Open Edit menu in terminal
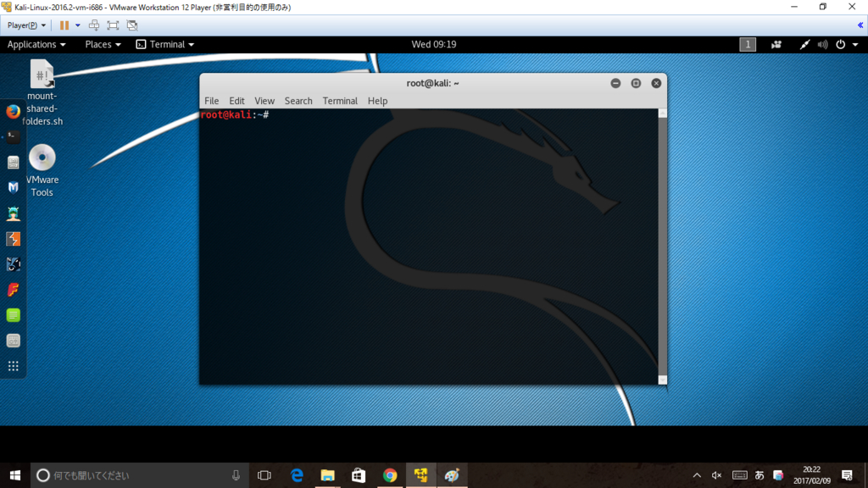 pos(236,101)
